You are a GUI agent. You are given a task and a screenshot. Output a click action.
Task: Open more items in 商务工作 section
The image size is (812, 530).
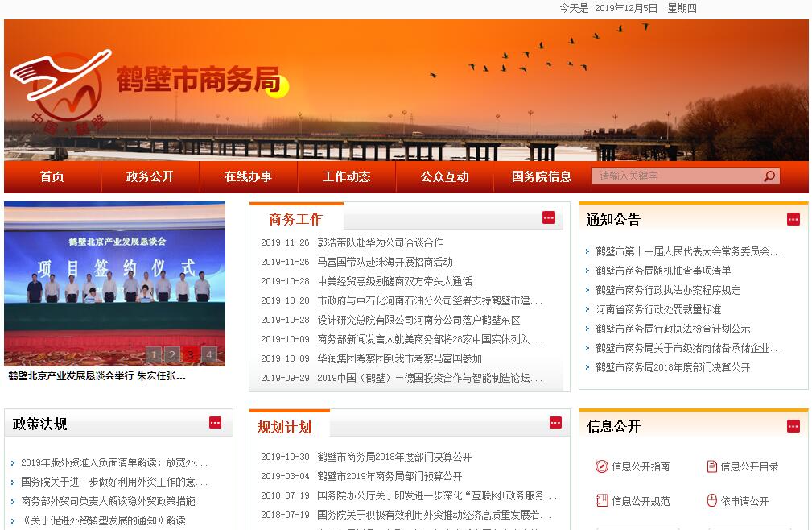pos(549,217)
